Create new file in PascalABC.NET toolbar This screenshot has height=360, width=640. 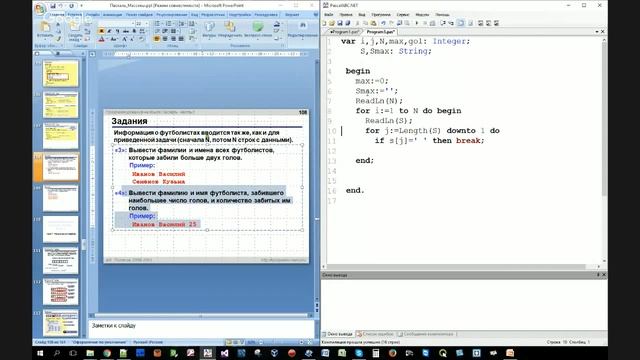pyautogui.click(x=325, y=23)
